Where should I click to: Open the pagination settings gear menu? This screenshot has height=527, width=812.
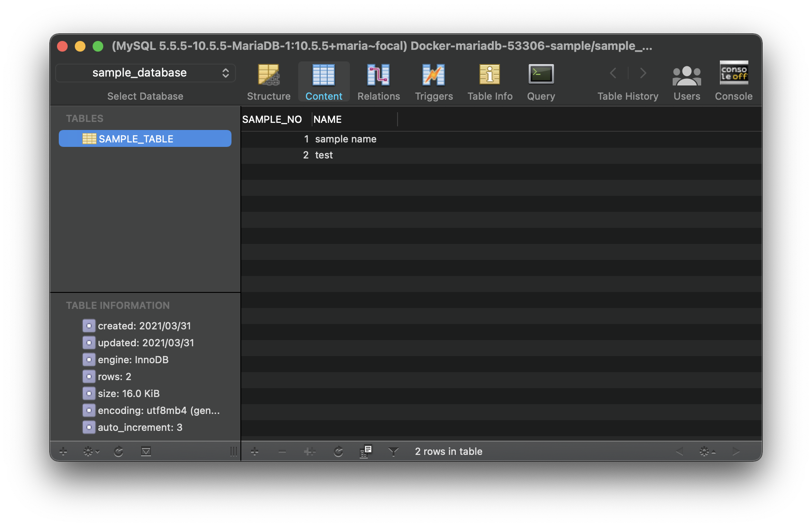707,452
